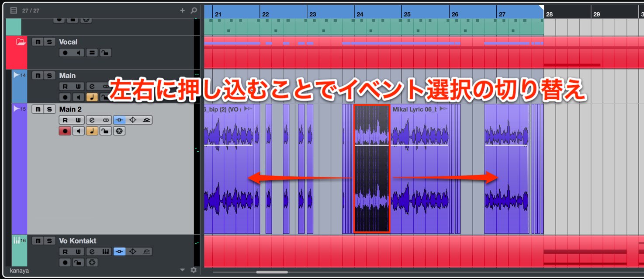Enable Write automation on Main track

(x=77, y=87)
